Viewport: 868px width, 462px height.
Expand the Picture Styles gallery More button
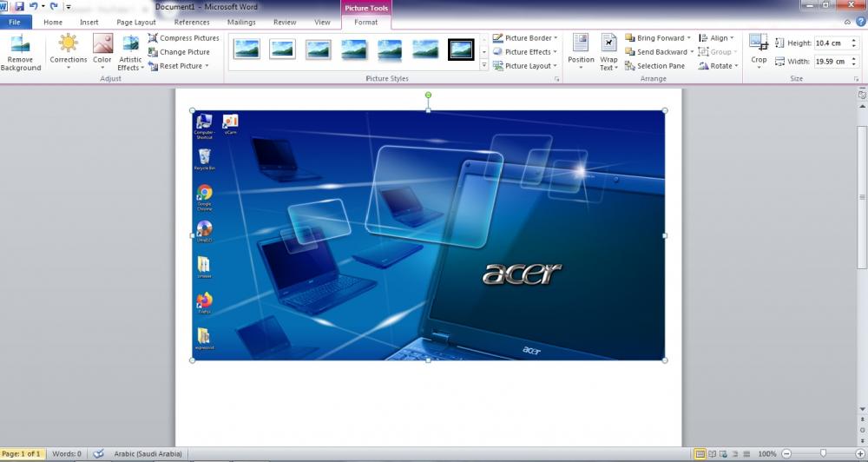click(x=483, y=65)
